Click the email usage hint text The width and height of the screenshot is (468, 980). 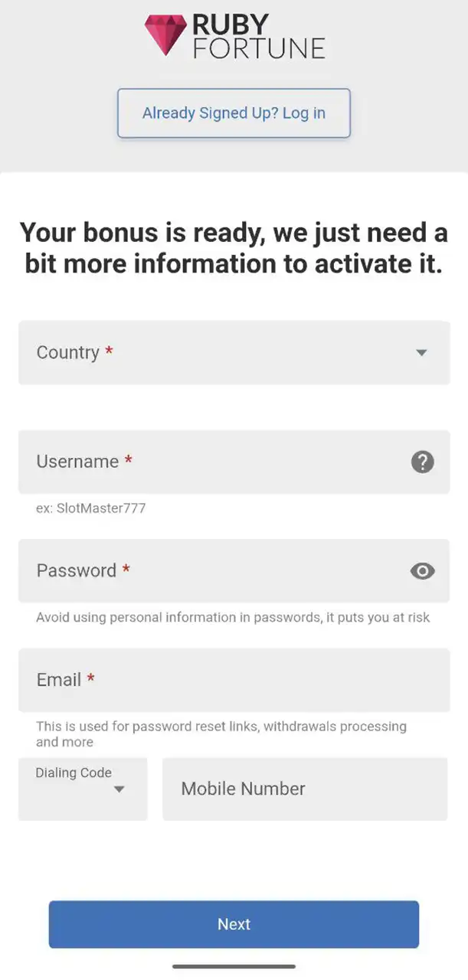point(221,733)
